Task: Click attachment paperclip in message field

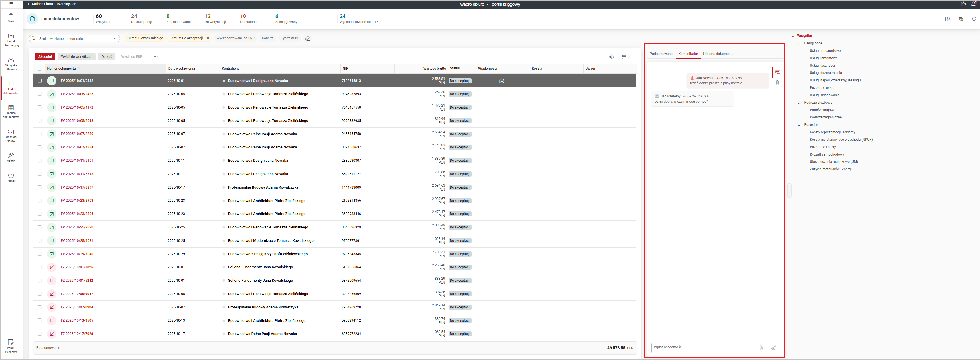Action: [761, 348]
